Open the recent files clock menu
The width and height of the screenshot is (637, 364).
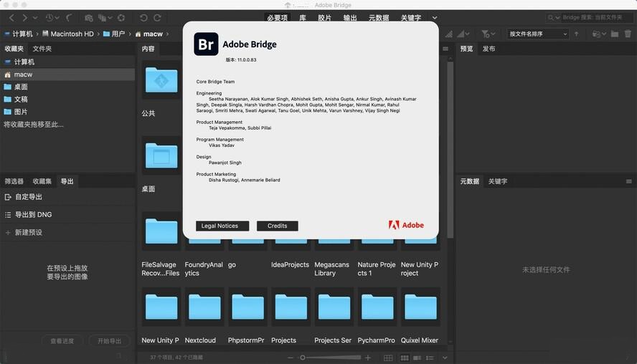tap(52, 18)
